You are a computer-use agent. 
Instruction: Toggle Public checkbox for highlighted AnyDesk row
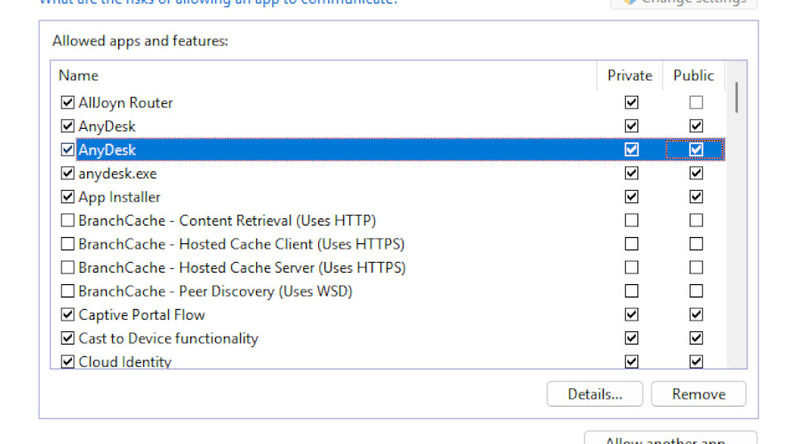pyautogui.click(x=696, y=150)
